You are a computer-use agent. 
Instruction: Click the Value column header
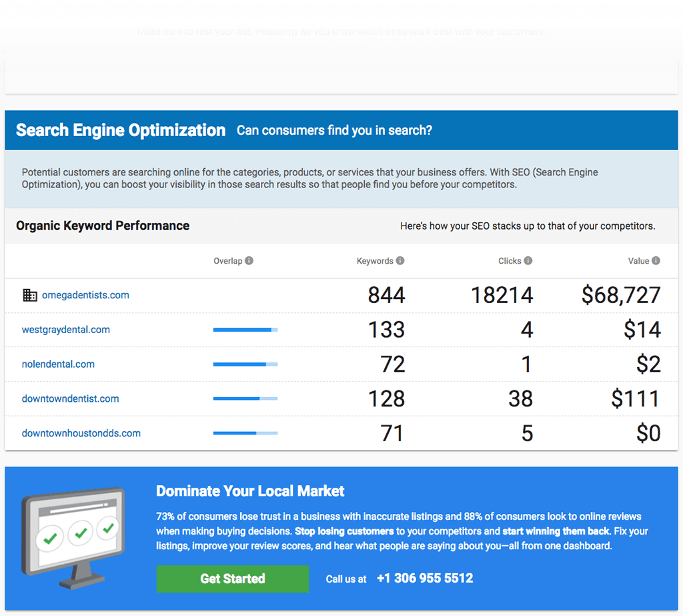click(x=638, y=261)
